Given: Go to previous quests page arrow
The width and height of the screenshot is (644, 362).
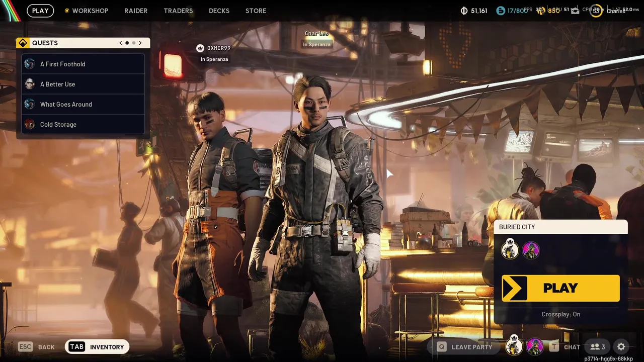Looking at the screenshot, I should tap(121, 43).
